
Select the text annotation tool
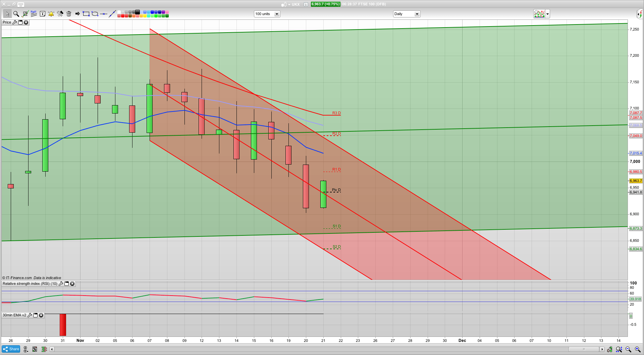click(43, 14)
